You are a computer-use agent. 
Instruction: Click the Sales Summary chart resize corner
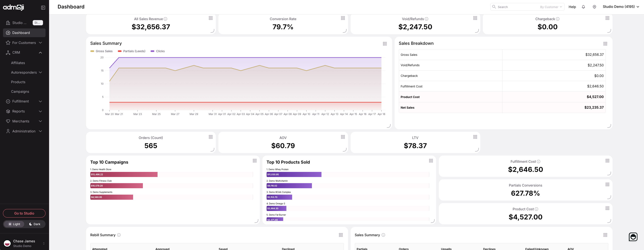point(388,126)
